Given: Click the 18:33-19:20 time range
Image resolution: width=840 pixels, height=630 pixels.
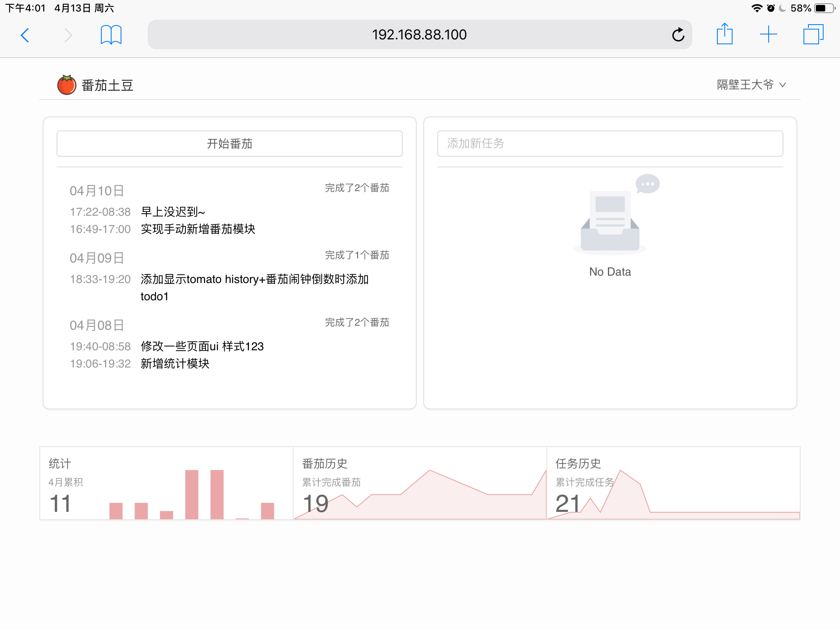Looking at the screenshot, I should (x=100, y=279).
